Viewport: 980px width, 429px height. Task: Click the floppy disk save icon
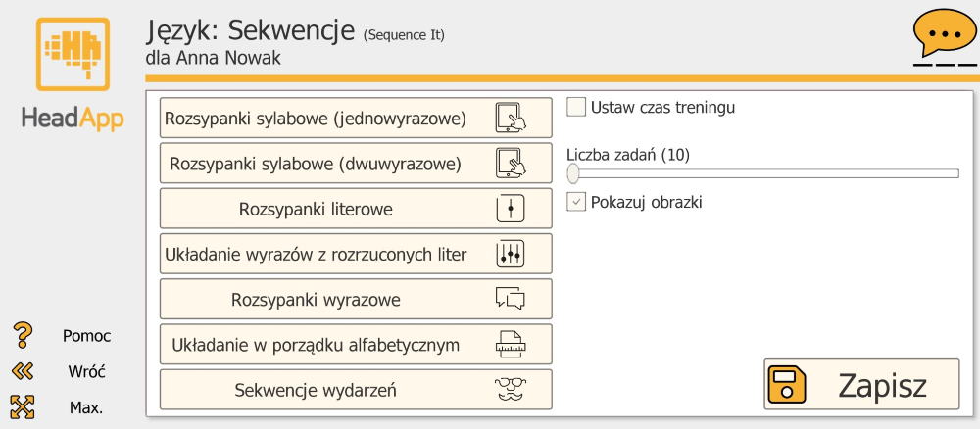tap(787, 385)
